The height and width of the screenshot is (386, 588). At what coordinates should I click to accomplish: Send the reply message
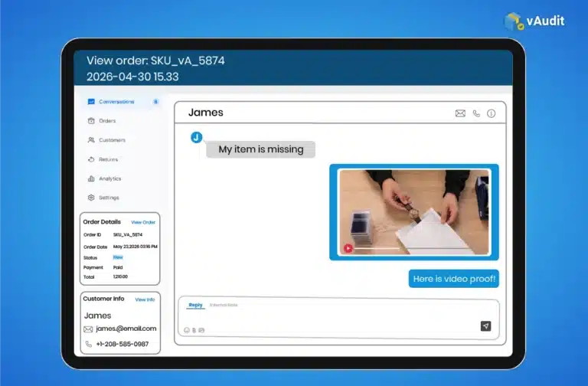click(485, 326)
